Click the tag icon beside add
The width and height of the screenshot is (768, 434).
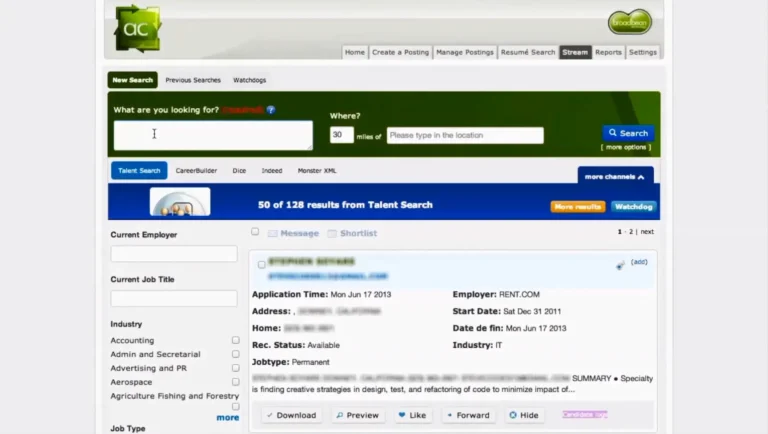pyautogui.click(x=620, y=265)
